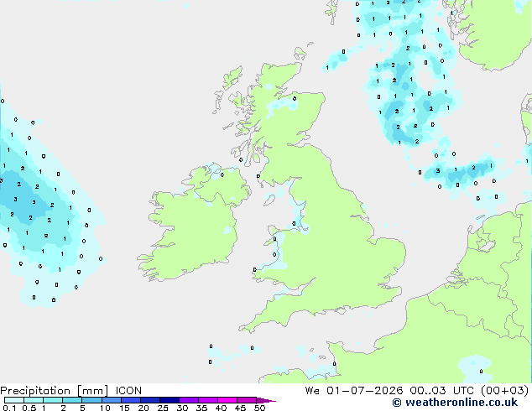Click the '15' legend scale label
Viewport: 532px width, 411px height.
(x=124, y=408)
